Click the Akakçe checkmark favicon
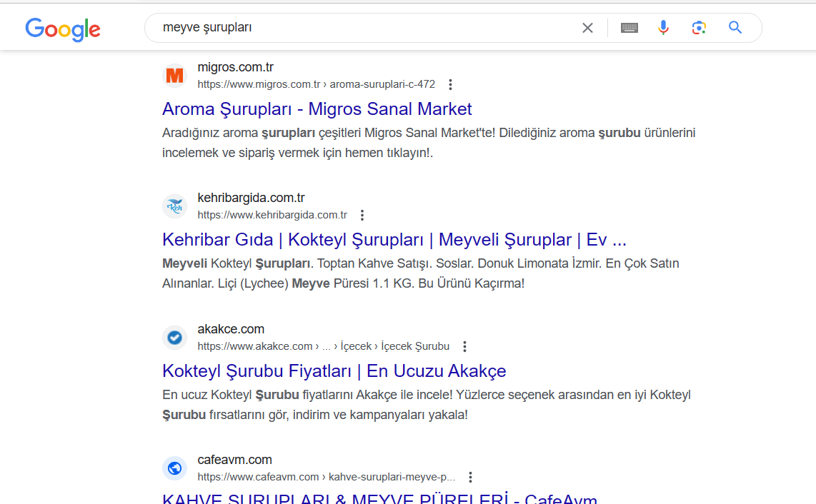816x504 pixels. (175, 338)
